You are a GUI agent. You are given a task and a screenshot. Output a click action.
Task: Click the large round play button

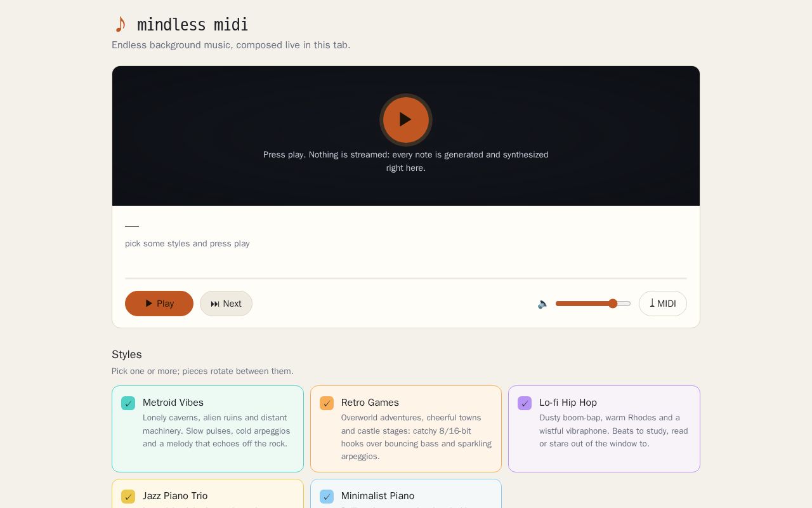pyautogui.click(x=406, y=119)
